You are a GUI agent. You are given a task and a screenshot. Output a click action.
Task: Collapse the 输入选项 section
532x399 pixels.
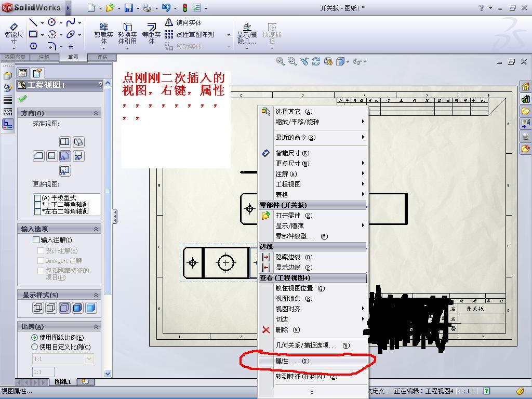(96, 229)
